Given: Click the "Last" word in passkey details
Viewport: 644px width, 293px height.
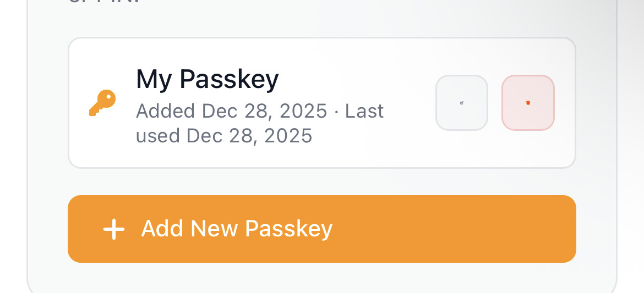Looking at the screenshot, I should pyautogui.click(x=364, y=112).
